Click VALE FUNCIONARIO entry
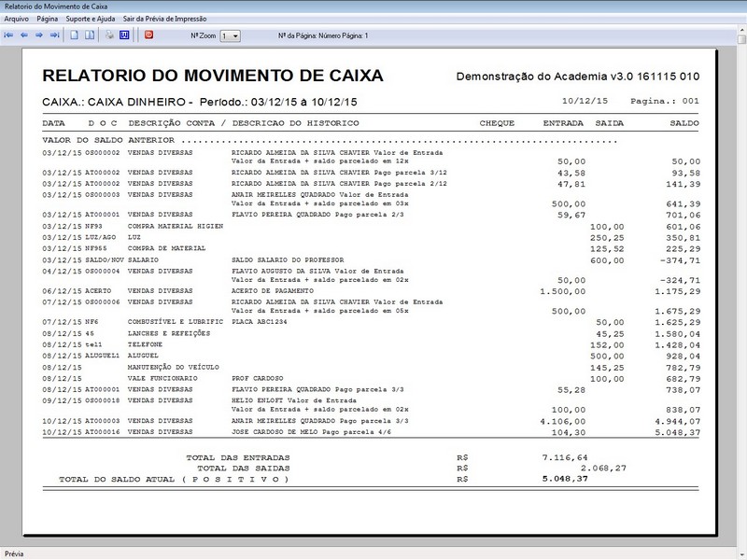Viewport: 747px width, 560px height. click(x=162, y=378)
